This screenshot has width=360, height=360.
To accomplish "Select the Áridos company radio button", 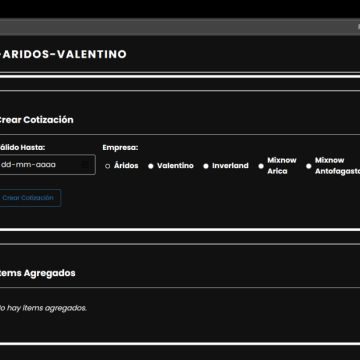I will [107, 166].
